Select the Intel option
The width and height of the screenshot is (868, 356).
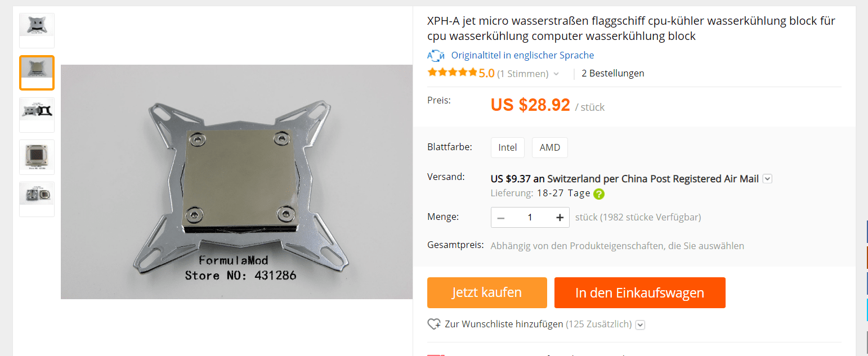(x=508, y=147)
